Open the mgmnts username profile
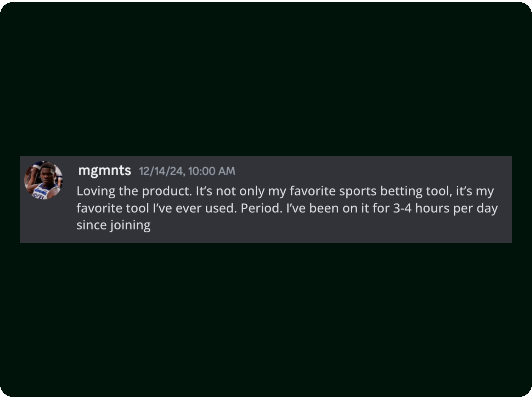Image resolution: width=532 pixels, height=399 pixels. click(x=105, y=171)
